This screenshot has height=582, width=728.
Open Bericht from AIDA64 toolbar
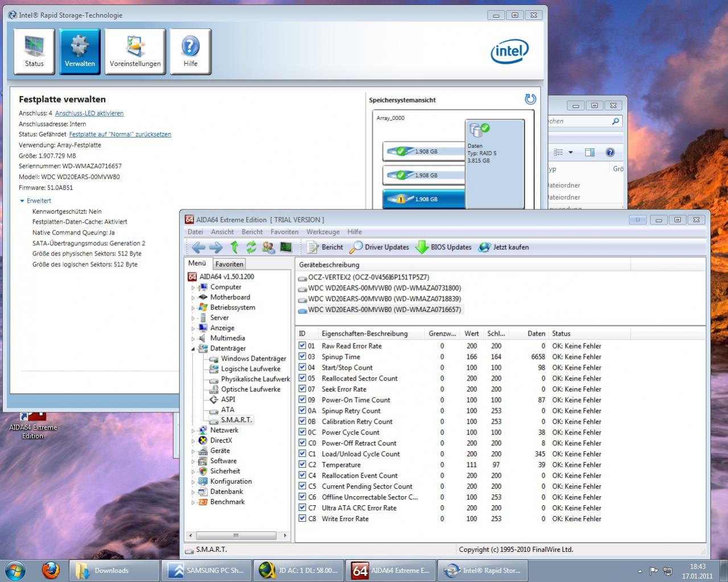(325, 247)
